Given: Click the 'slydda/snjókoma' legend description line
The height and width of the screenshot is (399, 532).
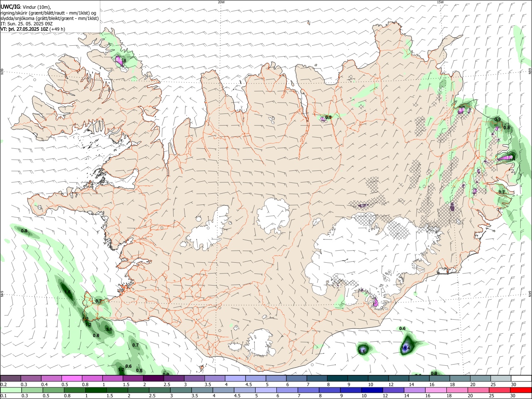Looking at the screenshot, I should [x=49, y=18].
